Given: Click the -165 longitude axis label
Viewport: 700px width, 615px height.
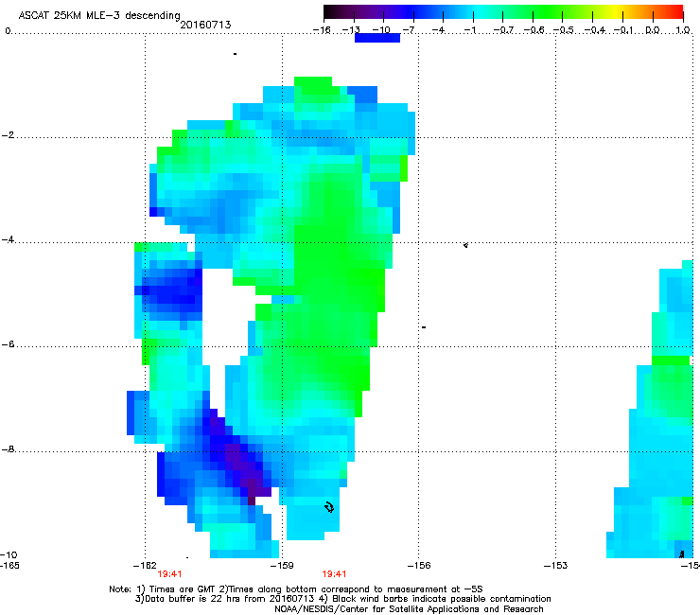Looking at the screenshot, I should pyautogui.click(x=9, y=566).
